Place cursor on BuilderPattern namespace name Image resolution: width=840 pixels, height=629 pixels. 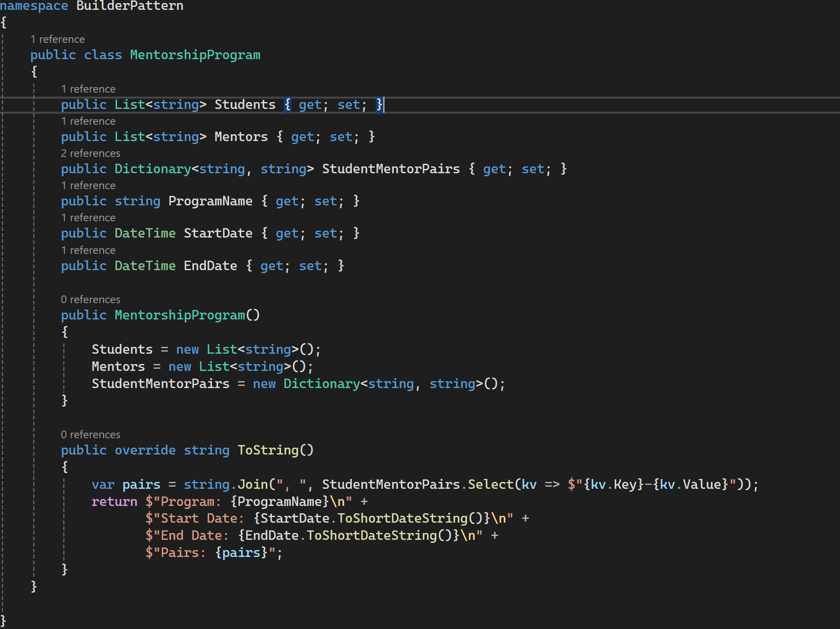(x=130, y=6)
